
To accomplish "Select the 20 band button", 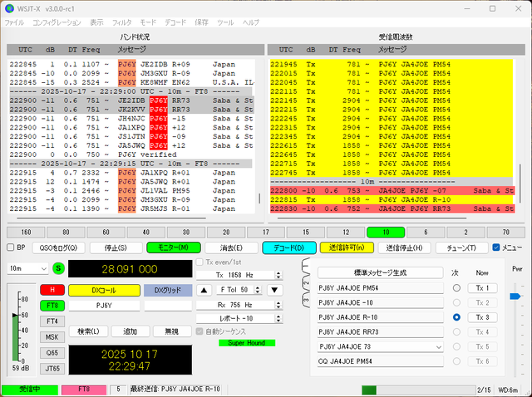I will point(226,233).
